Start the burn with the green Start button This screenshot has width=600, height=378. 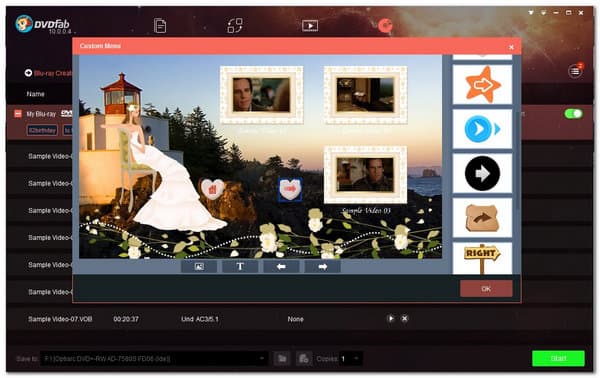(558, 358)
